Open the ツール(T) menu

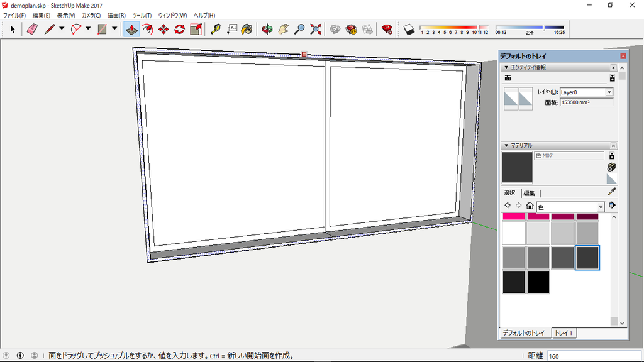(x=142, y=15)
